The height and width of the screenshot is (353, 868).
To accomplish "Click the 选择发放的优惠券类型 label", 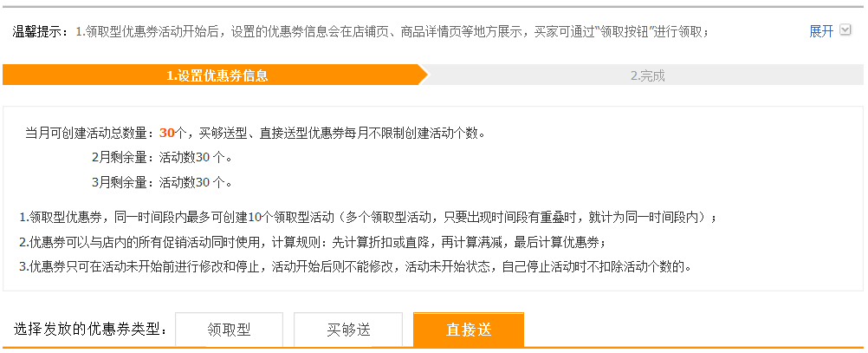I will tap(90, 330).
